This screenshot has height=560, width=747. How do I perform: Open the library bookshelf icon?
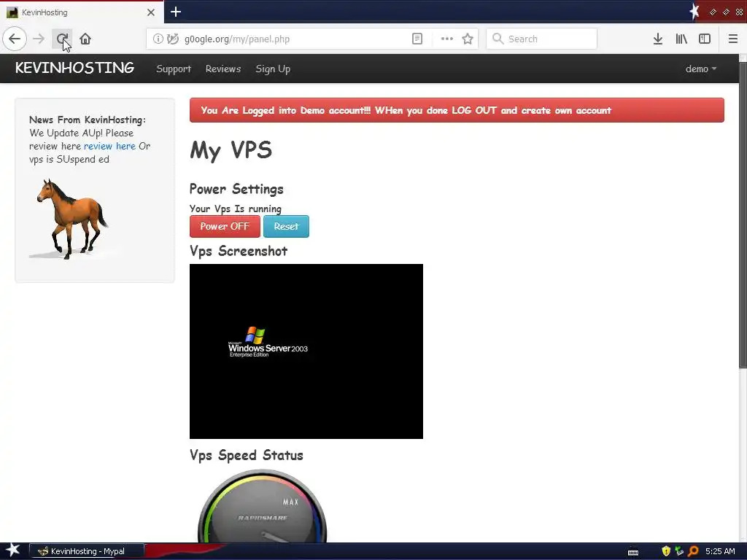(x=681, y=39)
